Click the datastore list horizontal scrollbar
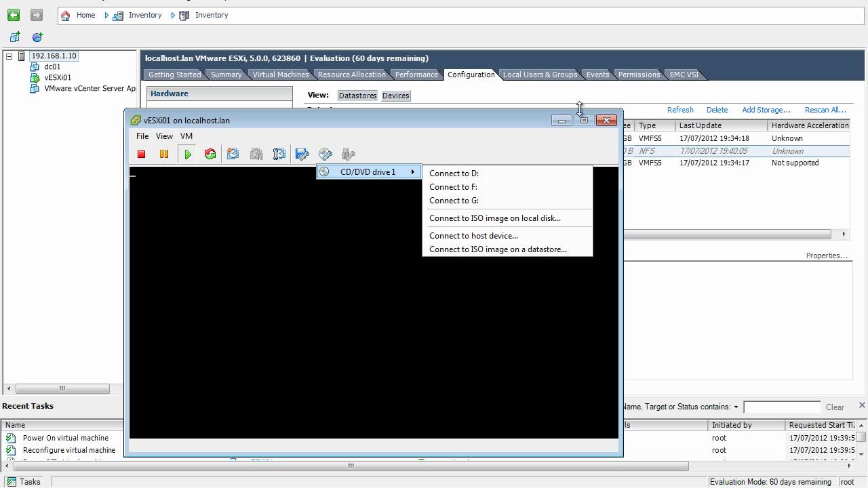Image resolution: width=868 pixels, height=488 pixels. (x=727, y=234)
